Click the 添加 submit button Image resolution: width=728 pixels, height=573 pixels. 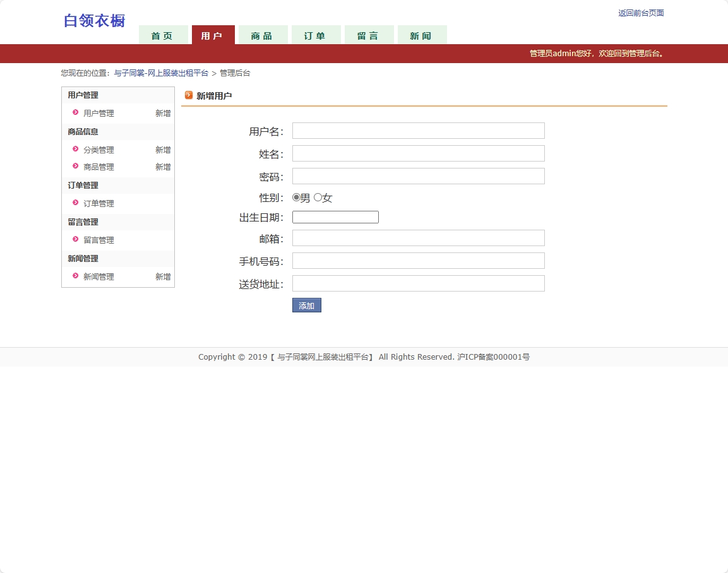(306, 305)
